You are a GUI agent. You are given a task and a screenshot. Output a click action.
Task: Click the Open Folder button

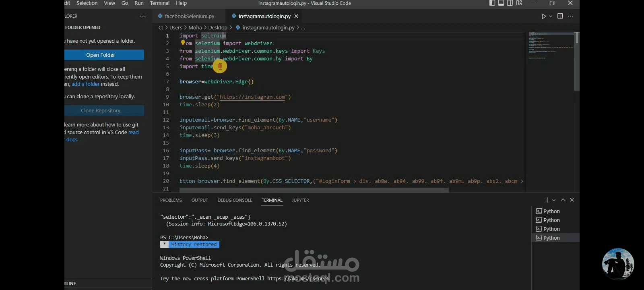click(104, 55)
